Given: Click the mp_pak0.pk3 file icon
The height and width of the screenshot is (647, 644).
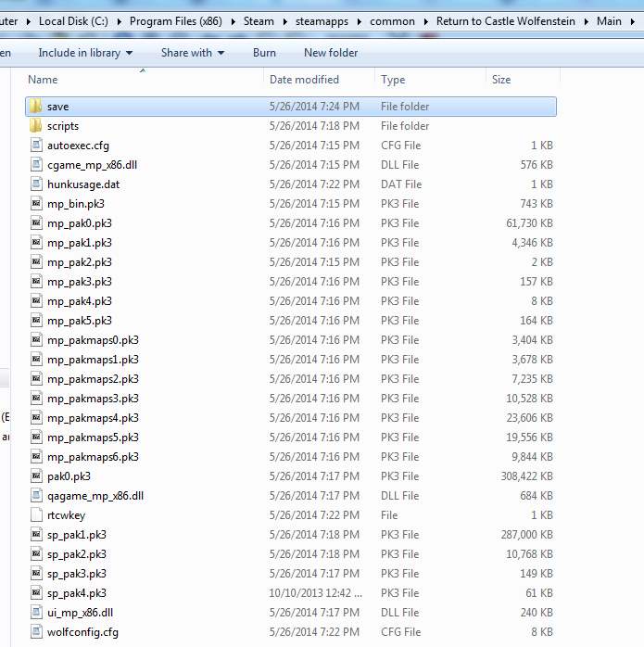Looking at the screenshot, I should coord(36,222).
